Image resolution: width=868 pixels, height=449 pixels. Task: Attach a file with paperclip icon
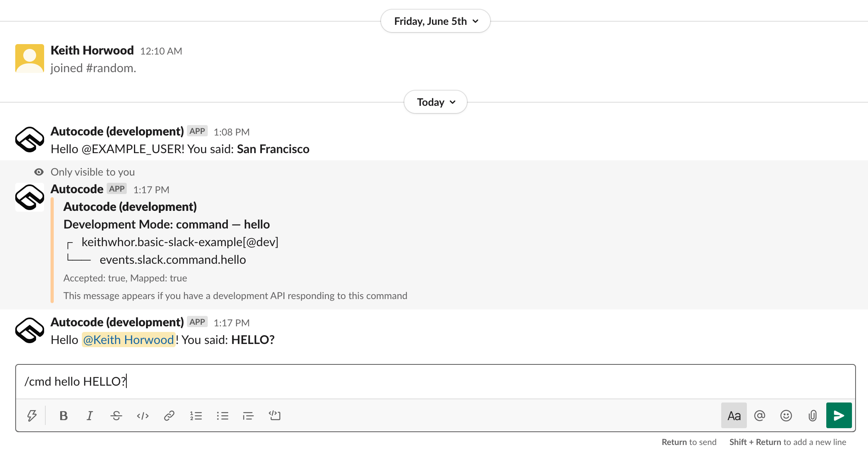pos(813,416)
